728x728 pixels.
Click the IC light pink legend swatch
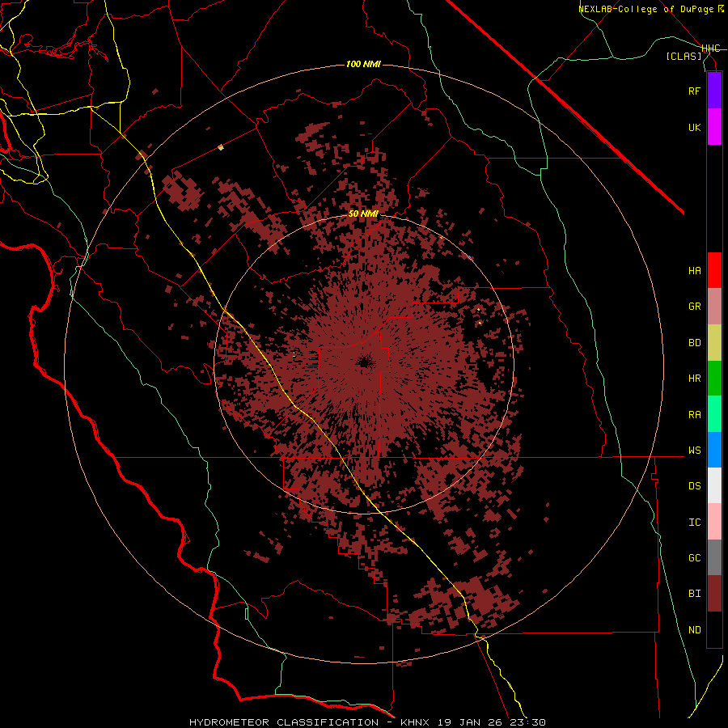point(714,522)
